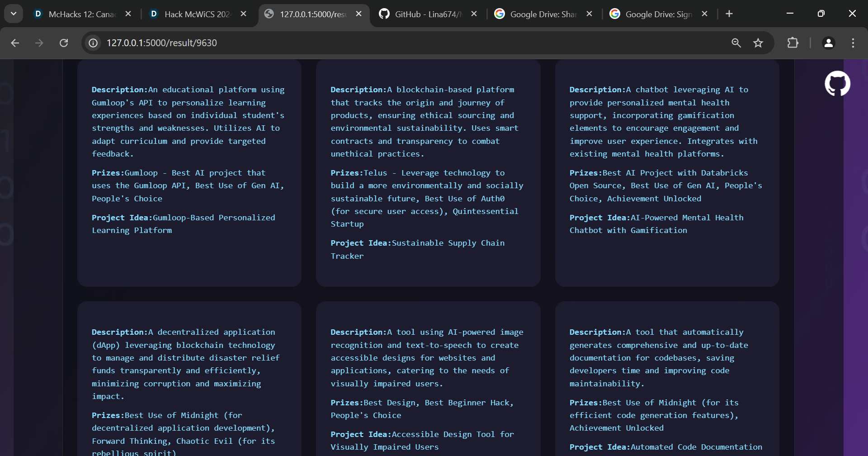Click 'Description:A tool using AI-powered image' text
This screenshot has height=456, width=868.
(x=427, y=332)
